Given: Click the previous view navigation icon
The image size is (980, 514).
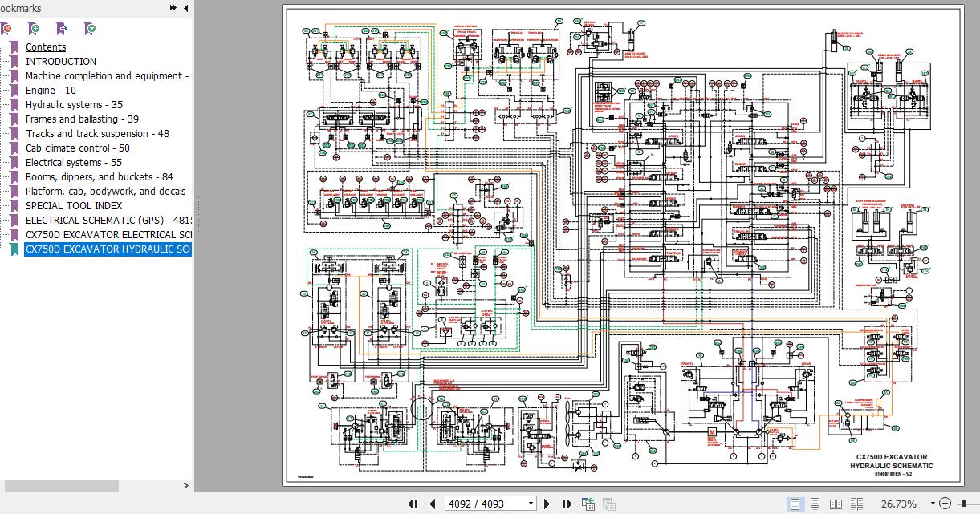Looking at the screenshot, I should click(x=588, y=504).
